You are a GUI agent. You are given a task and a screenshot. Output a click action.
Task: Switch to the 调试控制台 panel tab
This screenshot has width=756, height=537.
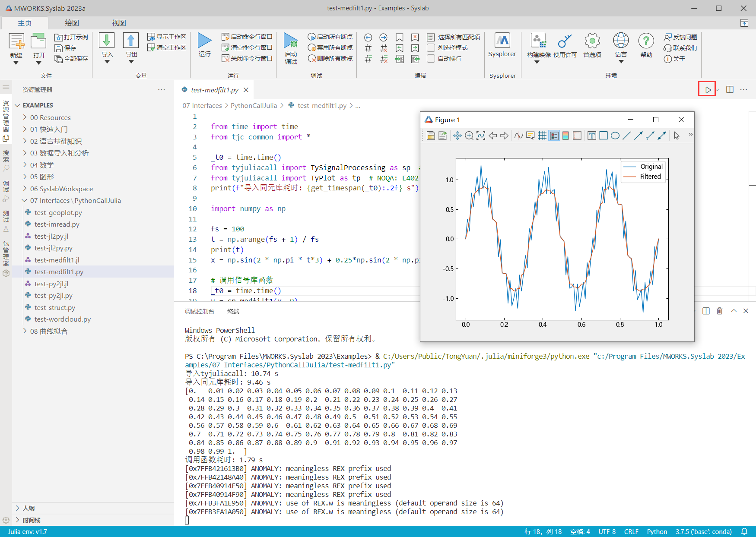pos(199,311)
